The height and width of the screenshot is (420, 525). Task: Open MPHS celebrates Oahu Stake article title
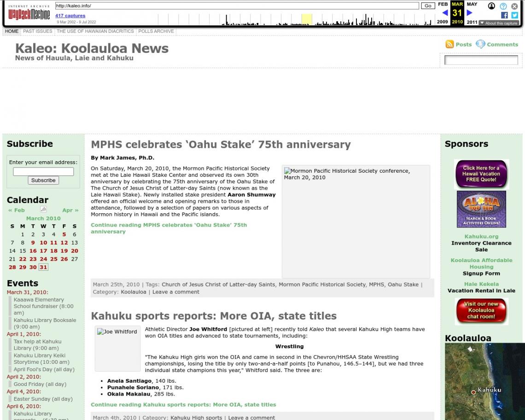click(221, 144)
